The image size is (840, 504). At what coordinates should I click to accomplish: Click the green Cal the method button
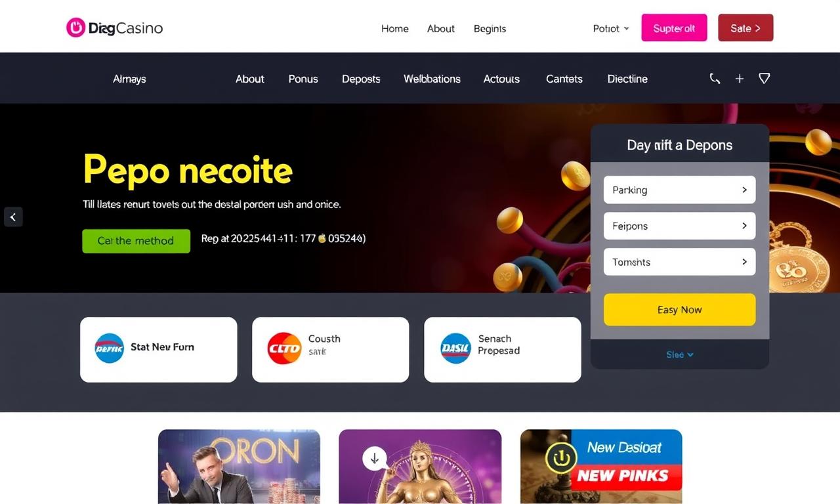click(136, 241)
